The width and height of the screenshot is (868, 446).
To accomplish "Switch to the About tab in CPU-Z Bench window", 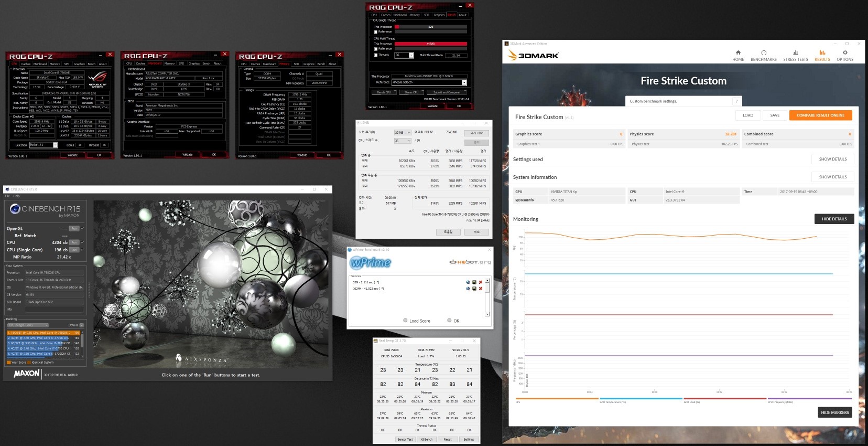I will (462, 15).
